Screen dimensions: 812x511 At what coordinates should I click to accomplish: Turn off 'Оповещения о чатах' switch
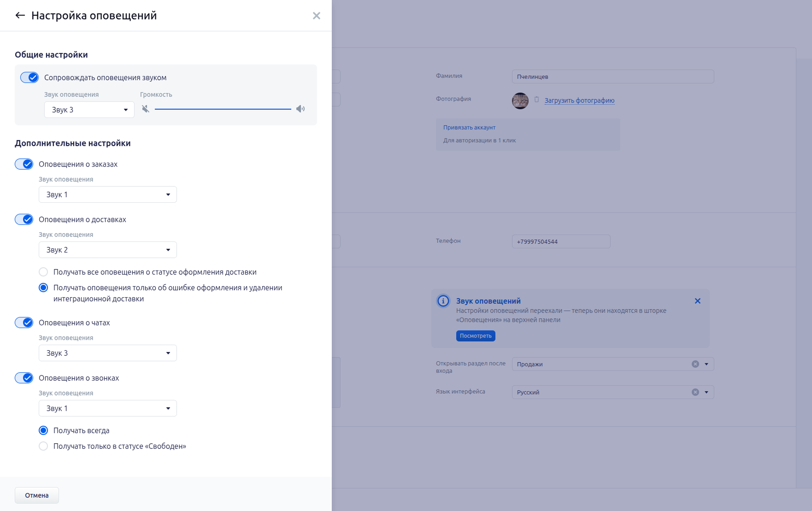[24, 323]
